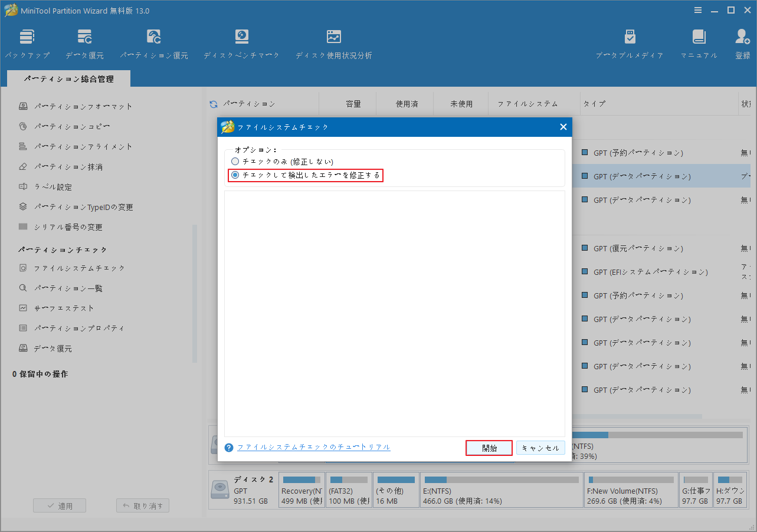Click the 開始 (Start) button

[x=489, y=448]
